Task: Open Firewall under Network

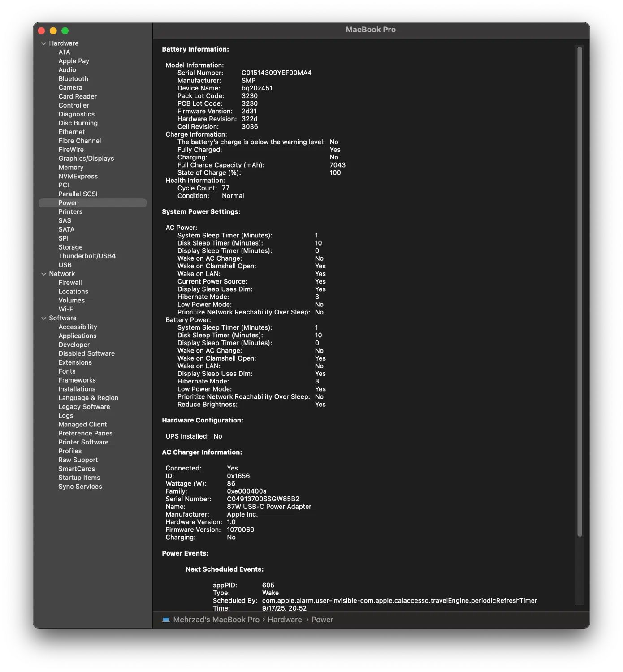Action: point(70,283)
